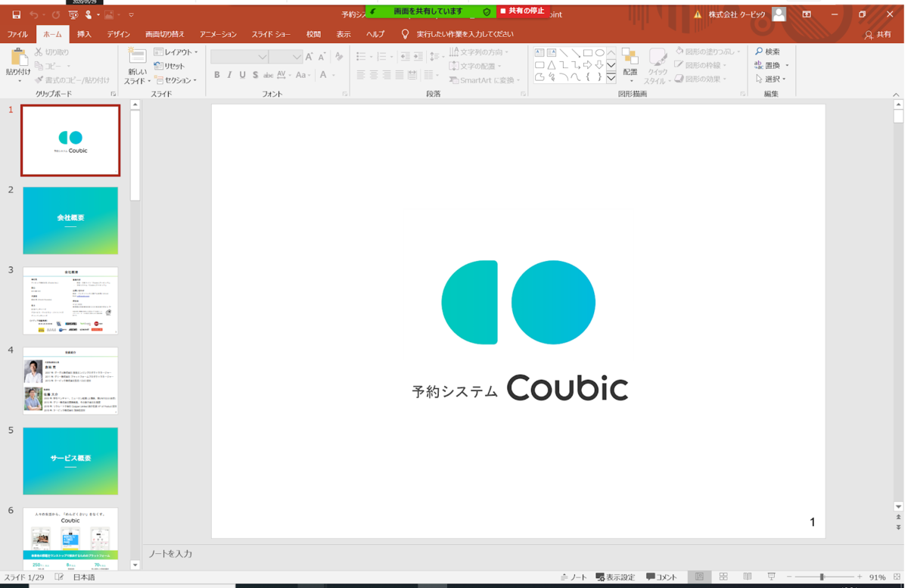The image size is (908, 588).
Task: Click Replace (置換) button
Action: tap(767, 65)
